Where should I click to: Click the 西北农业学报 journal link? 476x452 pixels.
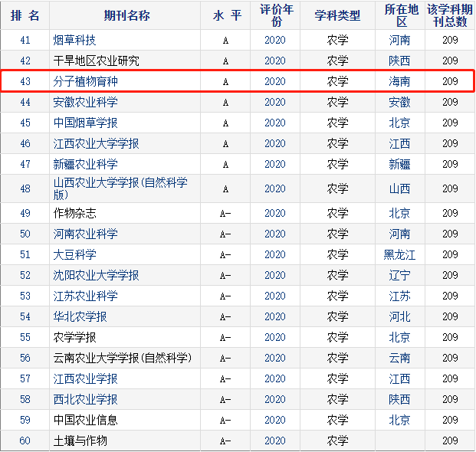tap(85, 399)
